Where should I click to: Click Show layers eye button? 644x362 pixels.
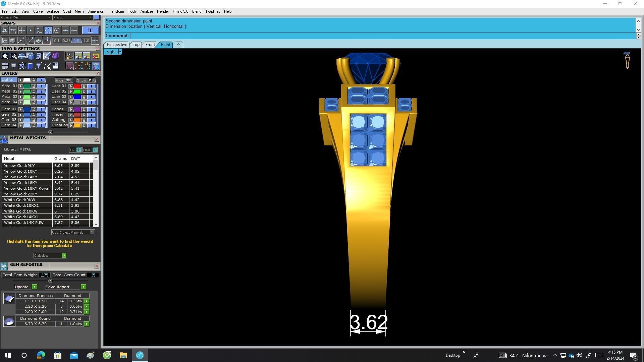[86, 80]
